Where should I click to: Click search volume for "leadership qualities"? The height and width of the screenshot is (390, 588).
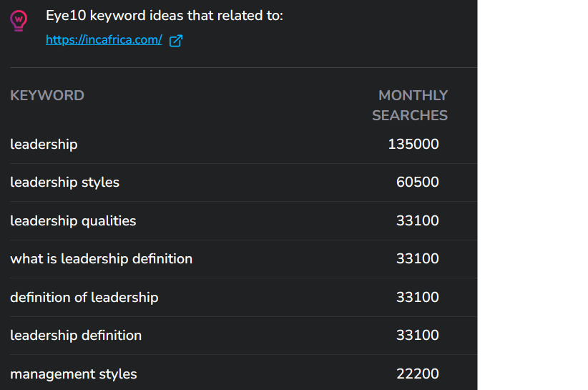pos(418,221)
